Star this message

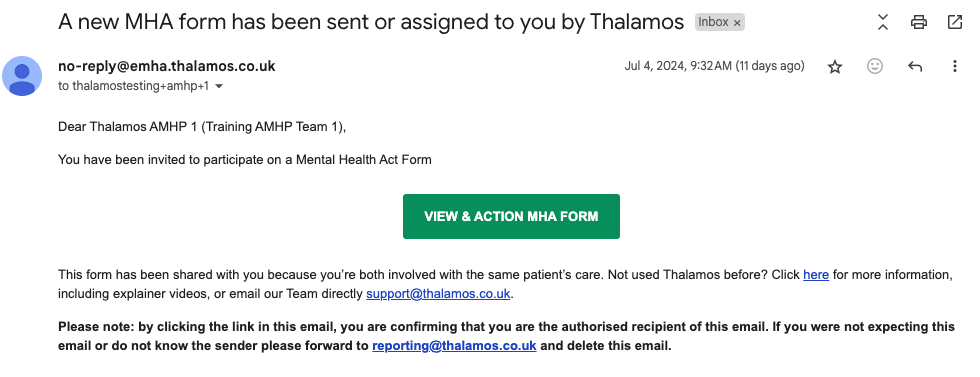[x=834, y=67]
